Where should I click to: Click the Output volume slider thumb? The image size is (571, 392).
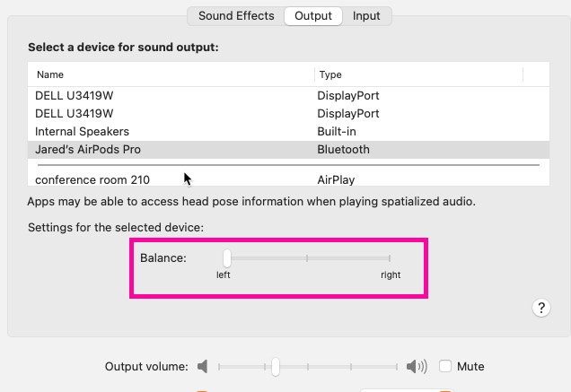(x=276, y=367)
